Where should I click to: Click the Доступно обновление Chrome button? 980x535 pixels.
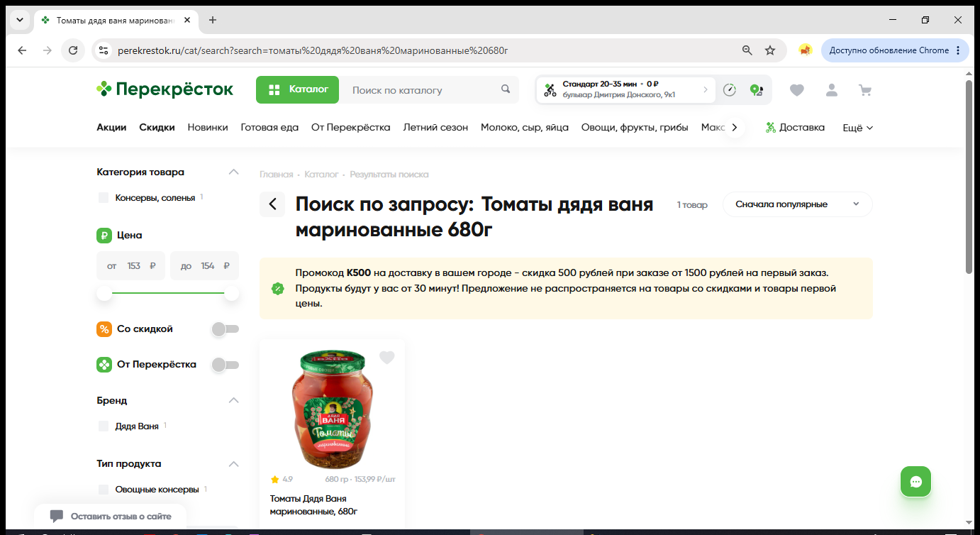pyautogui.click(x=895, y=50)
